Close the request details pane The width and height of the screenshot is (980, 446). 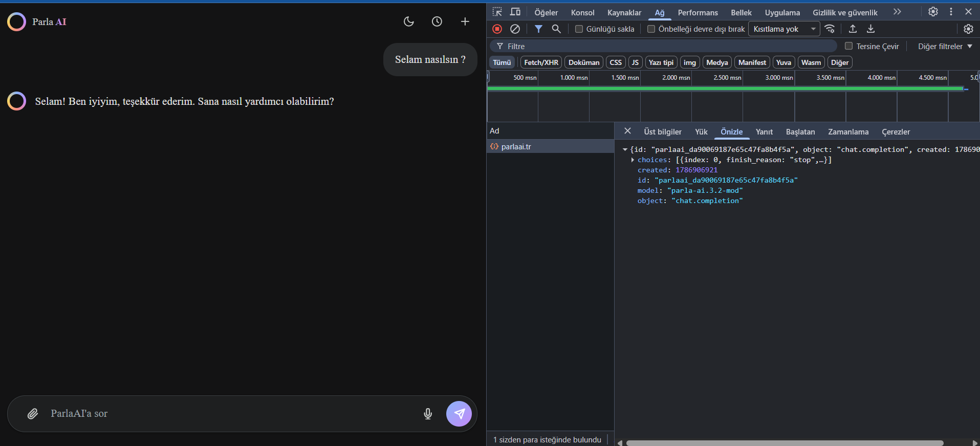[627, 131]
